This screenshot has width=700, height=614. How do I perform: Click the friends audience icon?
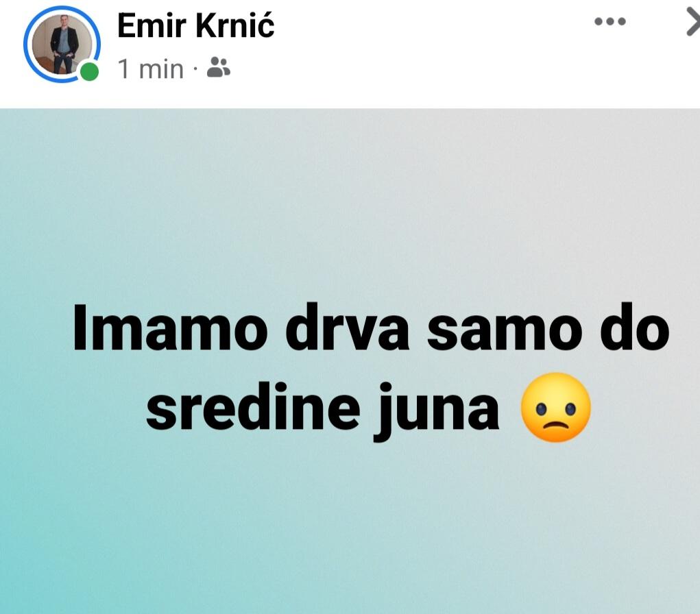218,67
